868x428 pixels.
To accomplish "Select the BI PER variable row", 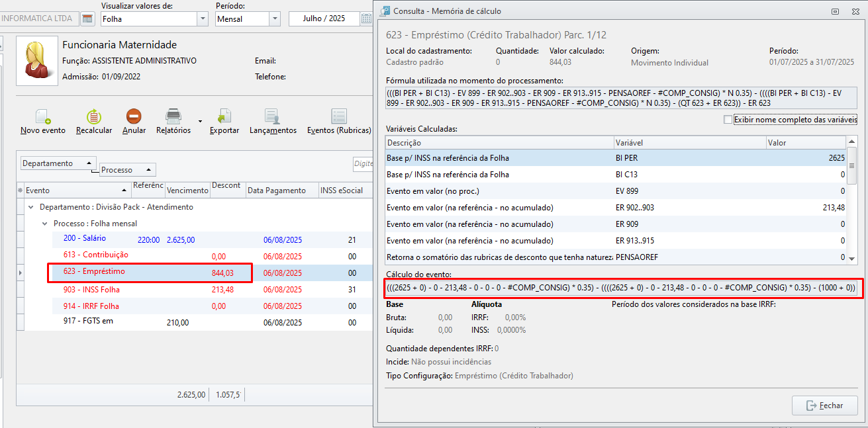I will 616,158.
